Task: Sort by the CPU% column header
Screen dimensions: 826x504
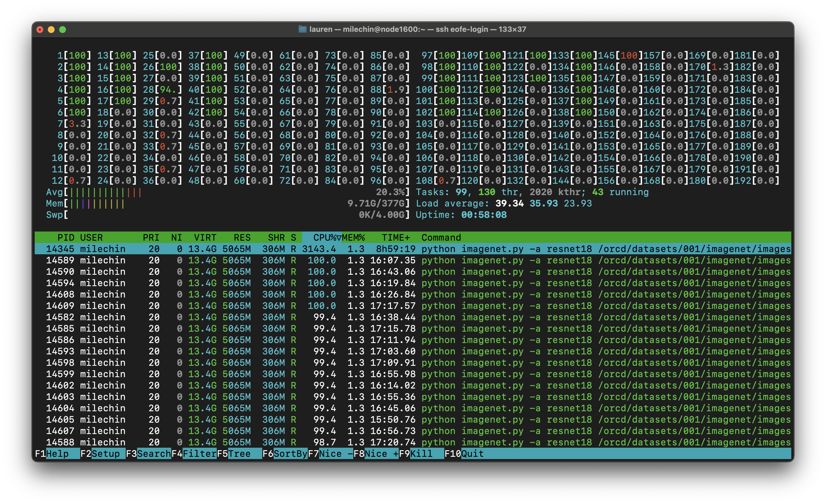Action: click(324, 237)
